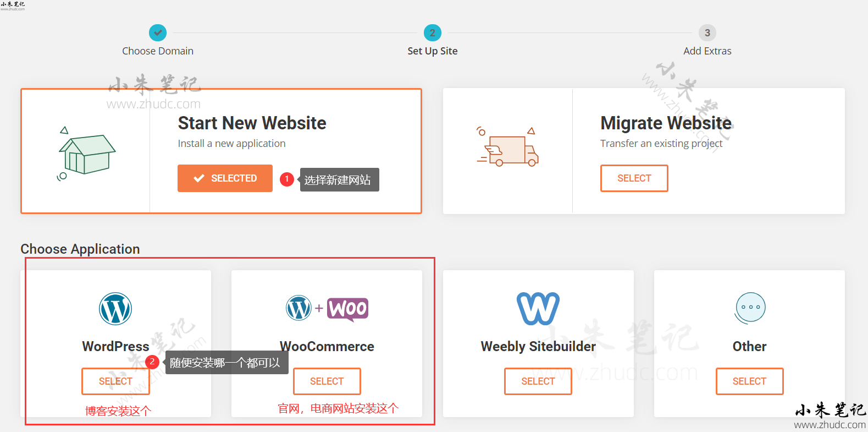The image size is (868, 432).
Task: Click the Start New Website heading
Action: (252, 123)
